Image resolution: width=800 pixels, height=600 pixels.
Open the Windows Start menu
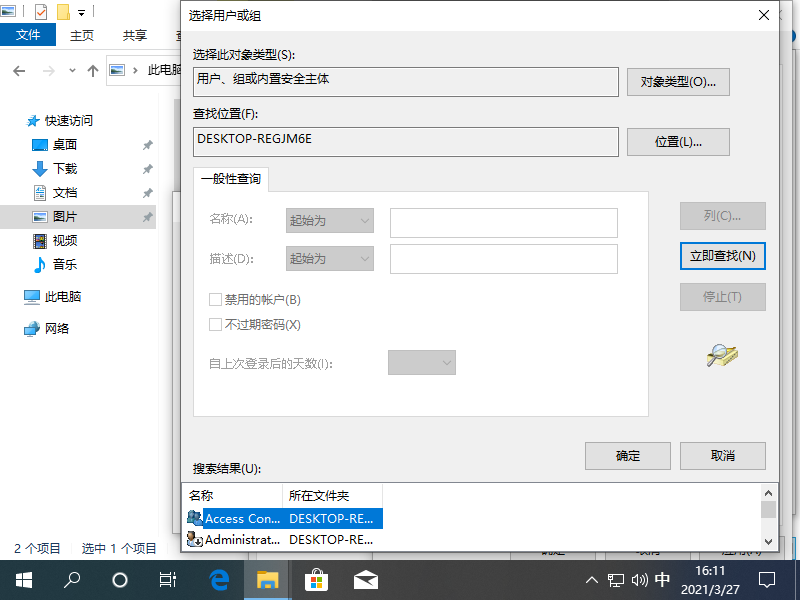coord(24,579)
